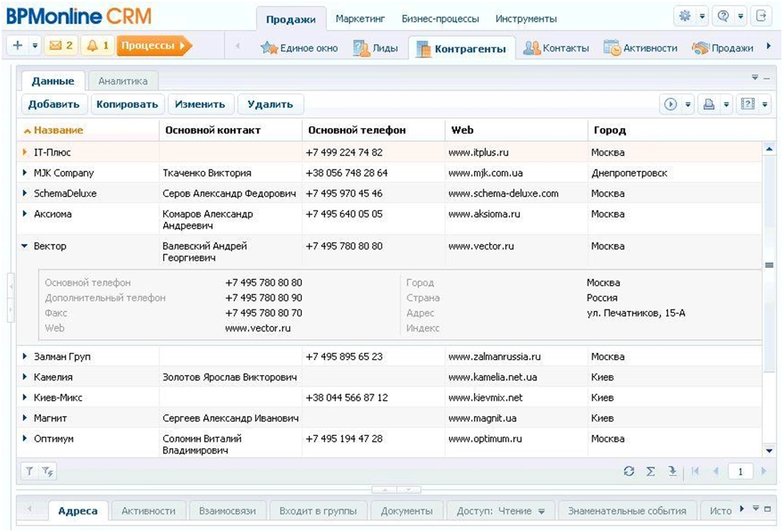Click the help question mark icon
Image resolution: width=783 pixels, height=532 pixels.
click(x=723, y=14)
